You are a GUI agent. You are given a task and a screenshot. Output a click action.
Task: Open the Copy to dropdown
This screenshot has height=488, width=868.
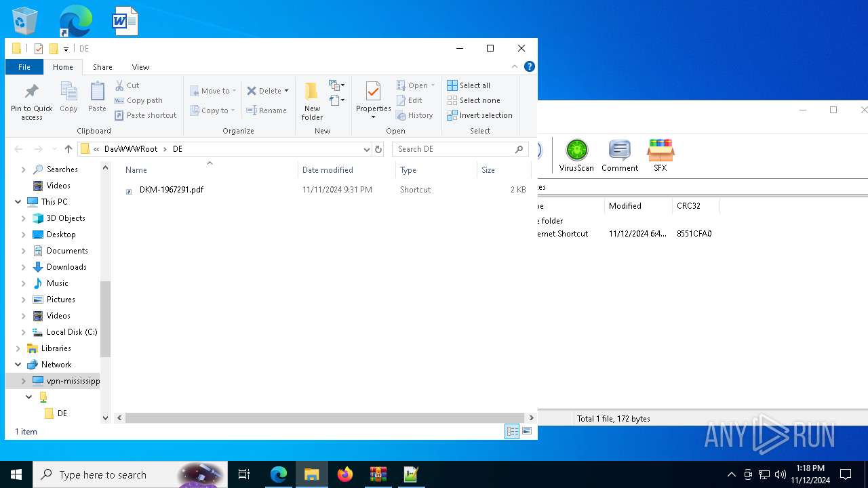click(213, 110)
